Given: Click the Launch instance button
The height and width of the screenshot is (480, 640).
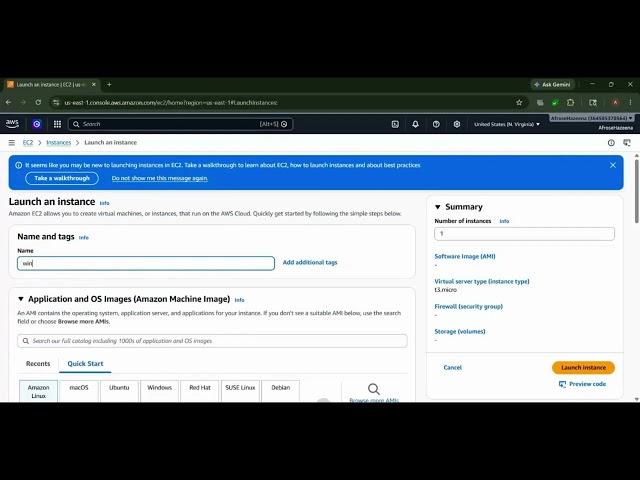Looking at the screenshot, I should [x=583, y=367].
